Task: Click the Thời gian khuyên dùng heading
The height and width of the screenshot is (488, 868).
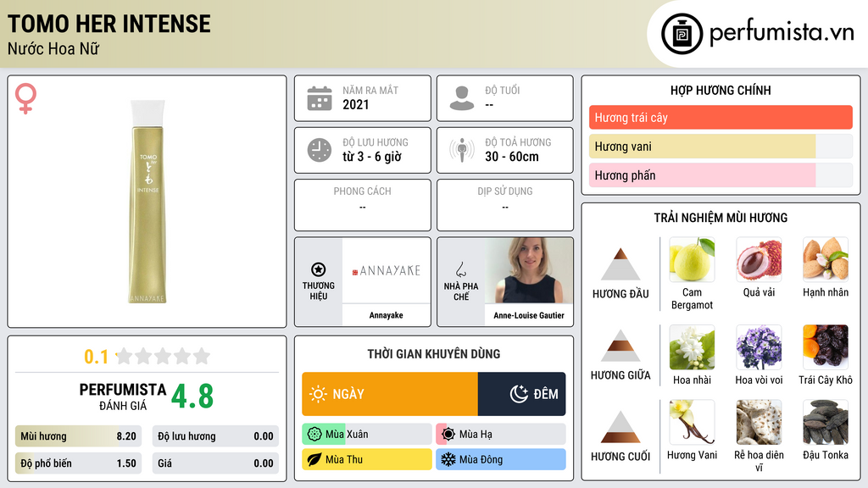Action: [434, 354]
